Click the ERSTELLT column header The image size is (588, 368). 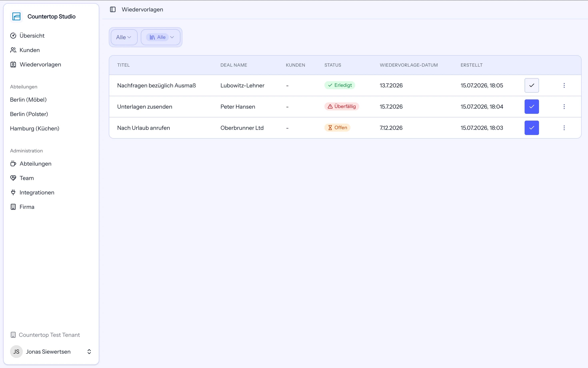point(471,65)
